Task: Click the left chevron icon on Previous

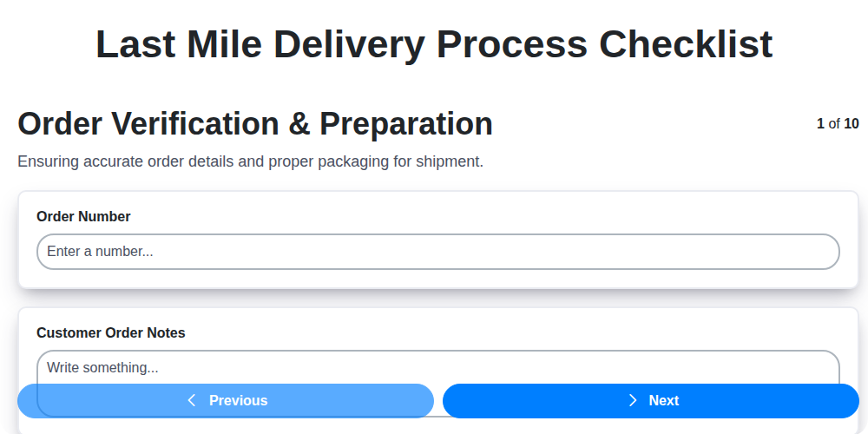Action: tap(192, 400)
